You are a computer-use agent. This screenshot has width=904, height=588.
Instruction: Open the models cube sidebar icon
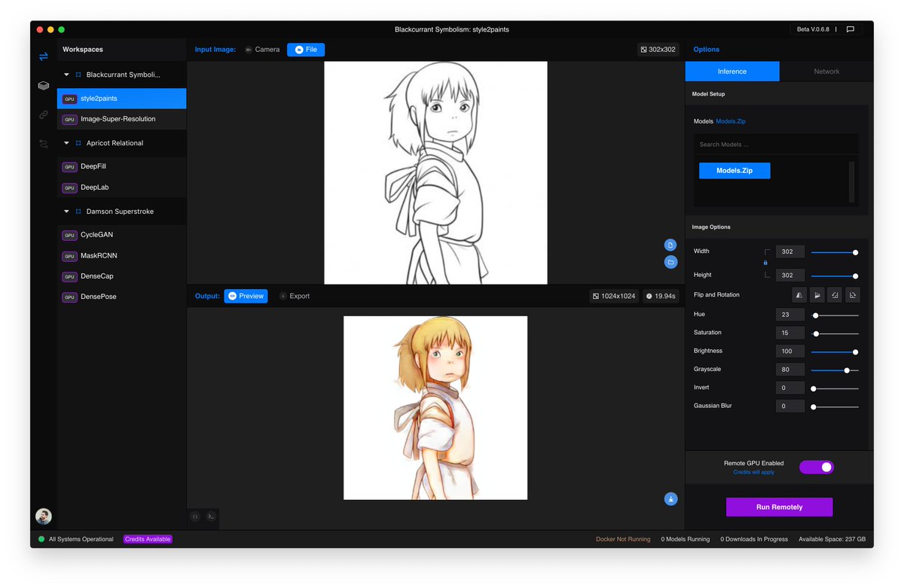(44, 86)
